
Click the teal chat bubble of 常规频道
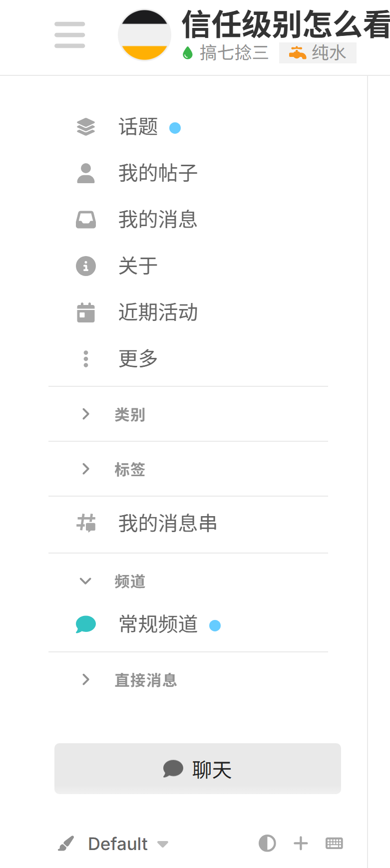pos(86,624)
